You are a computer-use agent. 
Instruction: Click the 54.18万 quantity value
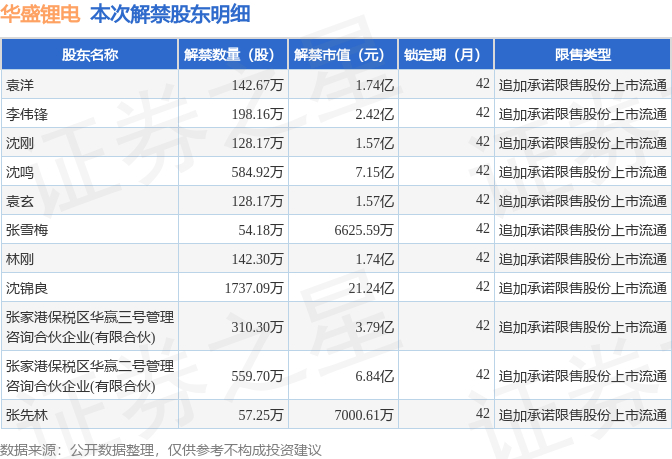click(261, 230)
